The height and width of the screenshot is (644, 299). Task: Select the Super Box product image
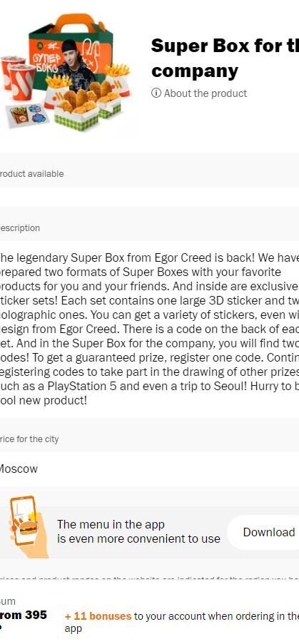pos(67,71)
